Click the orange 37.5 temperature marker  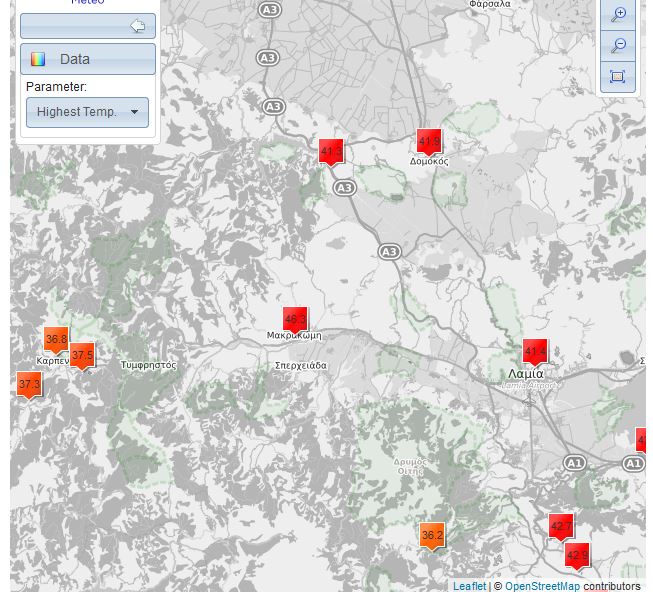point(82,356)
